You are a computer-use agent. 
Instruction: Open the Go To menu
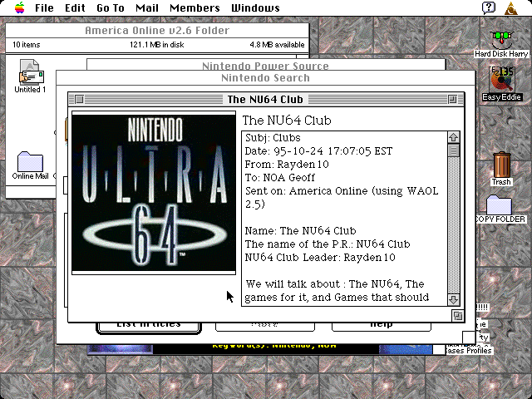click(x=111, y=7)
